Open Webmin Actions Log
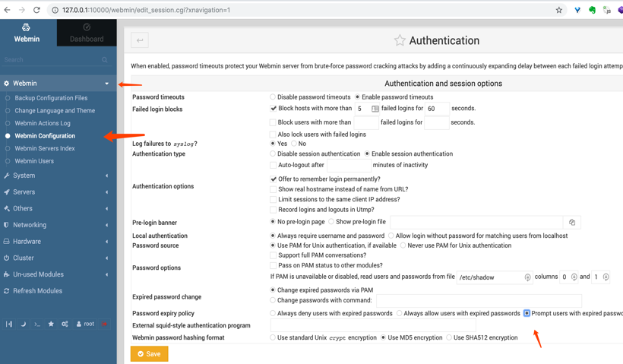This screenshot has height=364, width=623. click(x=43, y=123)
